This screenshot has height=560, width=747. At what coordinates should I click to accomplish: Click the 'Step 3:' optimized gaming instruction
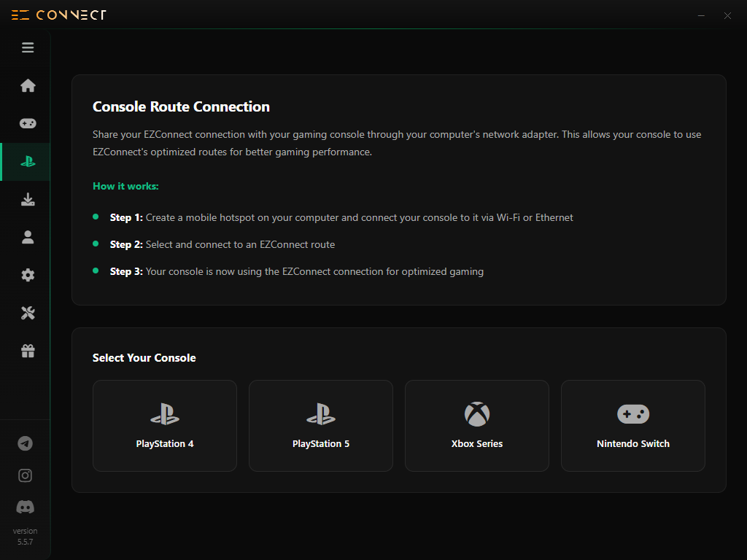coord(297,271)
